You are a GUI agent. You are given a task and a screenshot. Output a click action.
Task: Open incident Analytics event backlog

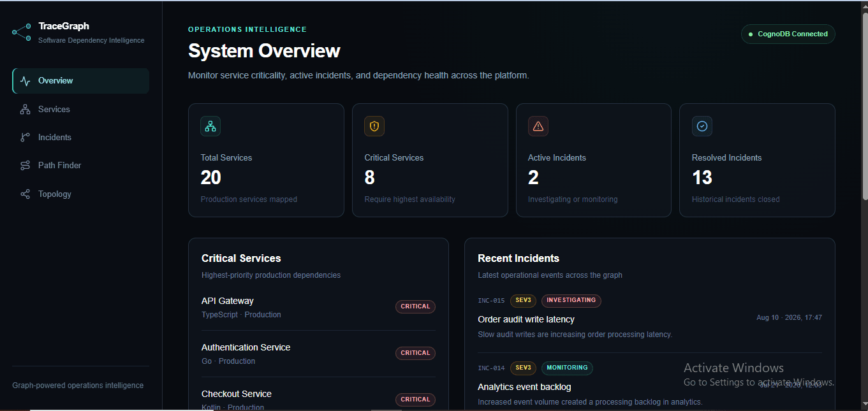[524, 387]
